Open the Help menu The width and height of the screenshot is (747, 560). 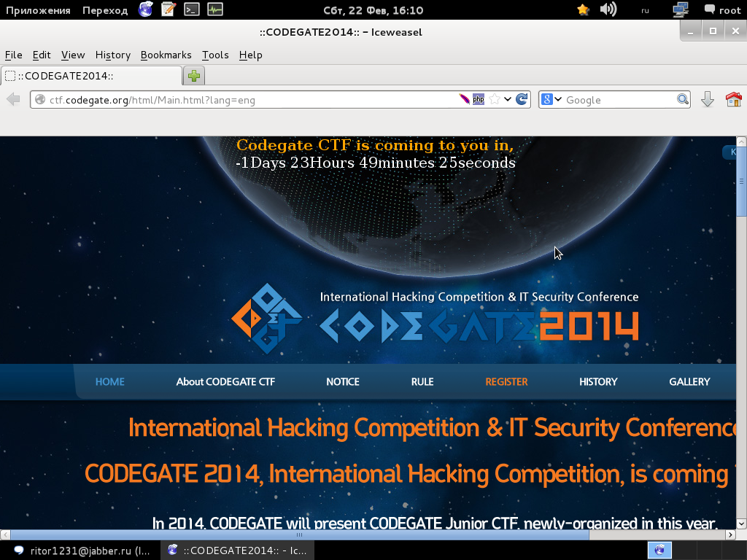[251, 55]
